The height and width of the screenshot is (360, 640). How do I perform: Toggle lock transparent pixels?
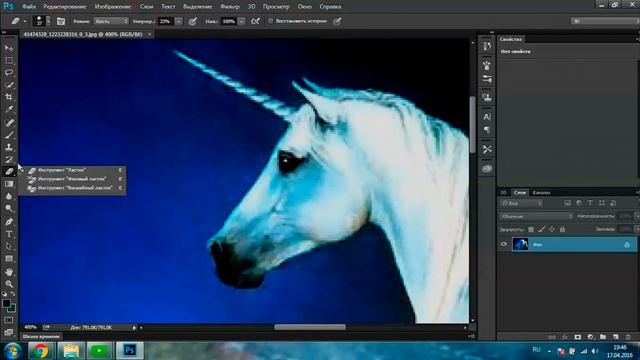pos(531,229)
